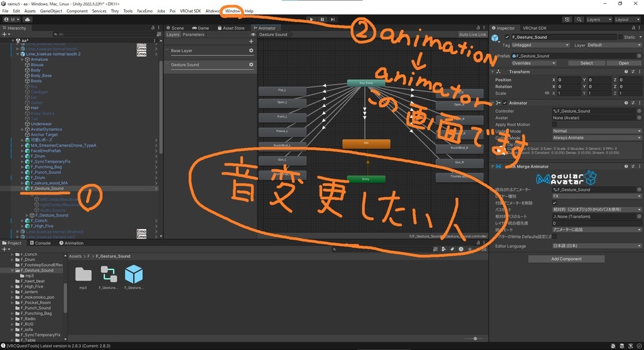The image size is (644, 350).
Task: Switch to VRChat SDK inspector tab
Action: 535,28
